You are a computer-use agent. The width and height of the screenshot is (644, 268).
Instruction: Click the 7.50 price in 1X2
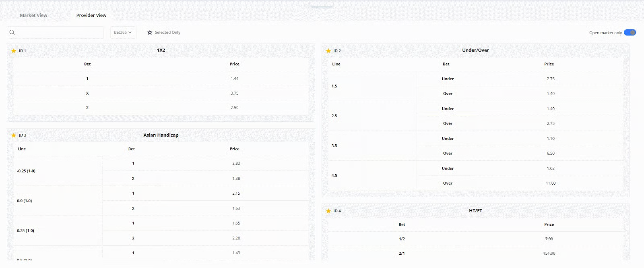pyautogui.click(x=235, y=108)
